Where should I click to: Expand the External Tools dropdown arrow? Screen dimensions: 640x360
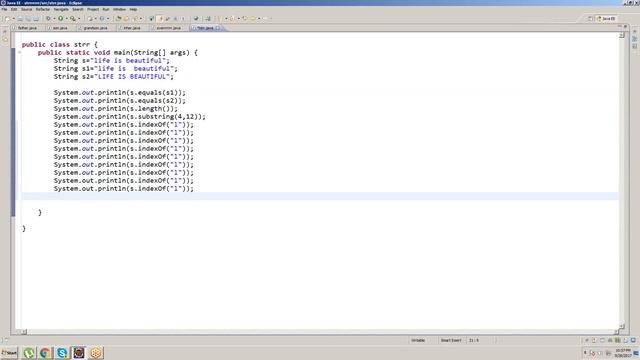(x=79, y=18)
